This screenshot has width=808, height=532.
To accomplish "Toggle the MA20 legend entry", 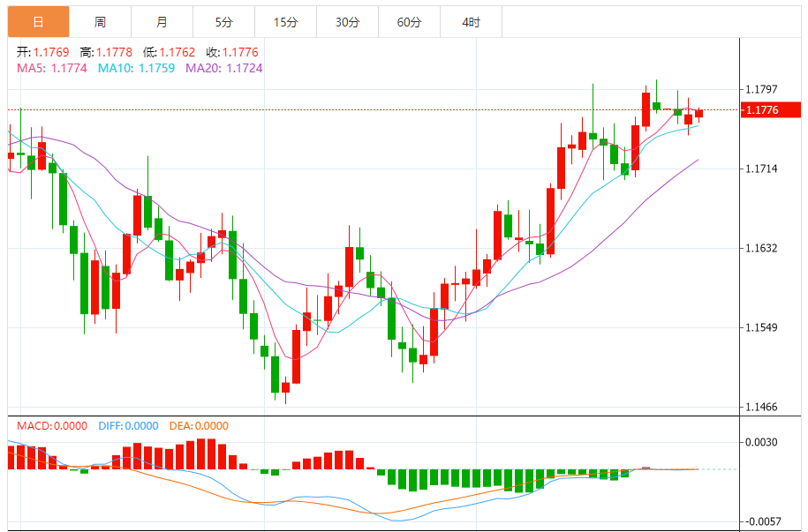I will [x=223, y=68].
